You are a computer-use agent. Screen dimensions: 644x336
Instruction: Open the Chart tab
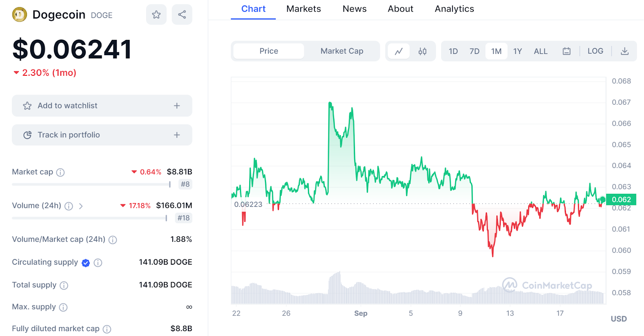(x=253, y=9)
